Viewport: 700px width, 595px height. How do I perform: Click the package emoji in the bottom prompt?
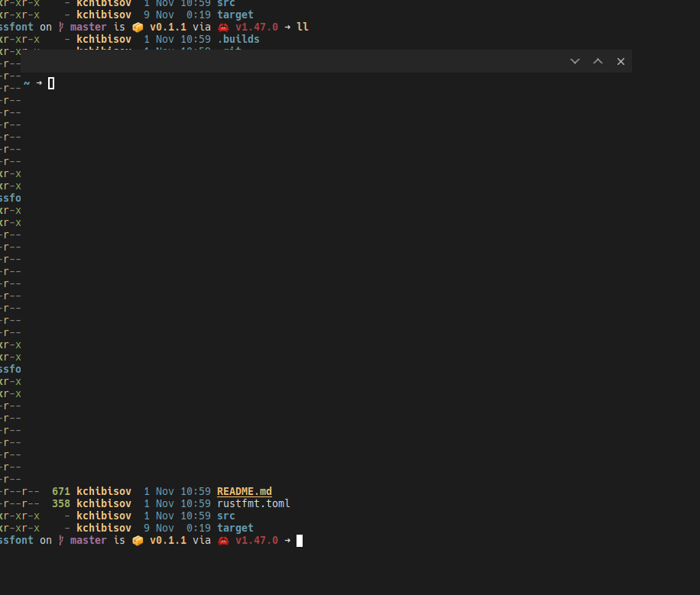(138, 541)
